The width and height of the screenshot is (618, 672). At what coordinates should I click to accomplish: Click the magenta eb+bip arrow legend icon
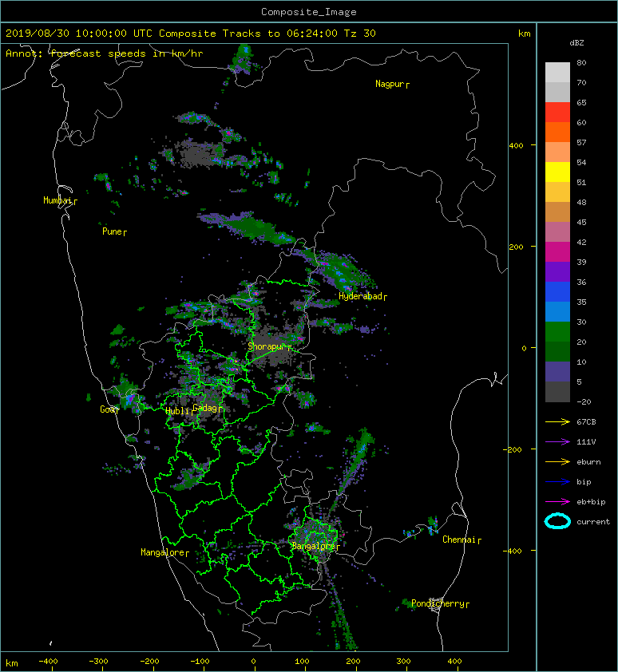coord(557,502)
